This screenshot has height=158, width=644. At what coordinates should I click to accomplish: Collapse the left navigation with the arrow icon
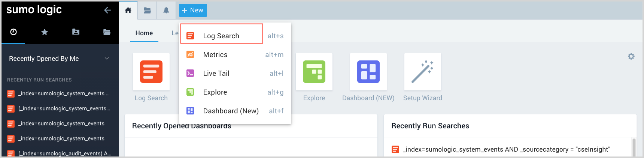(x=107, y=10)
